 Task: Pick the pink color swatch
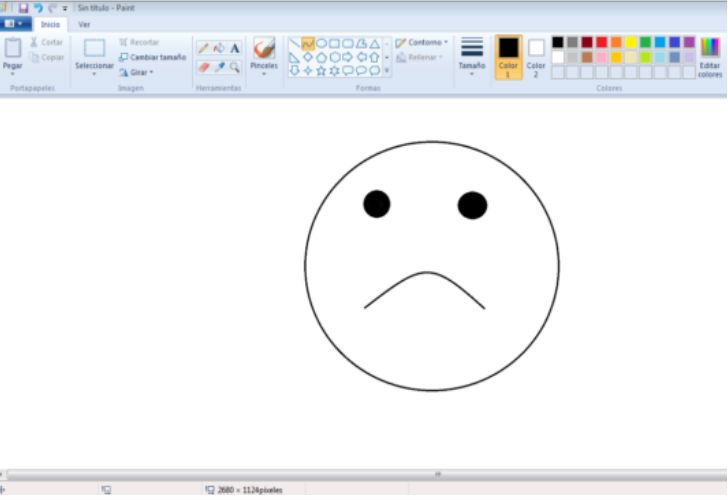point(602,58)
